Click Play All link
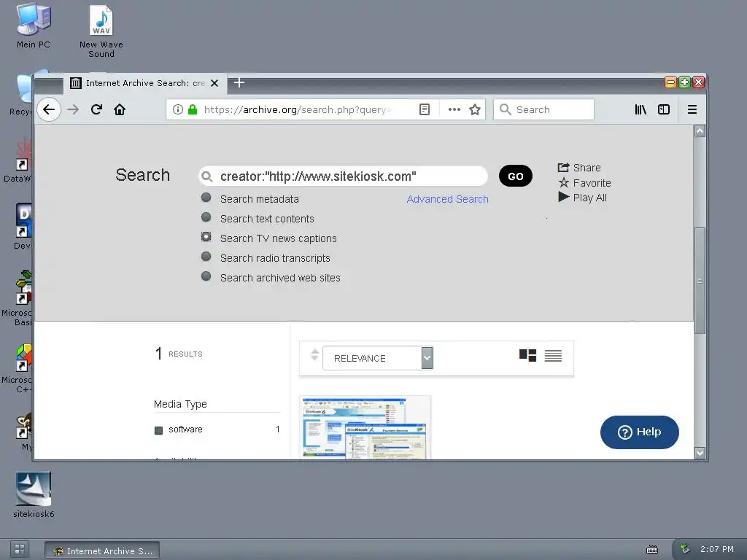The image size is (747, 560). point(582,198)
